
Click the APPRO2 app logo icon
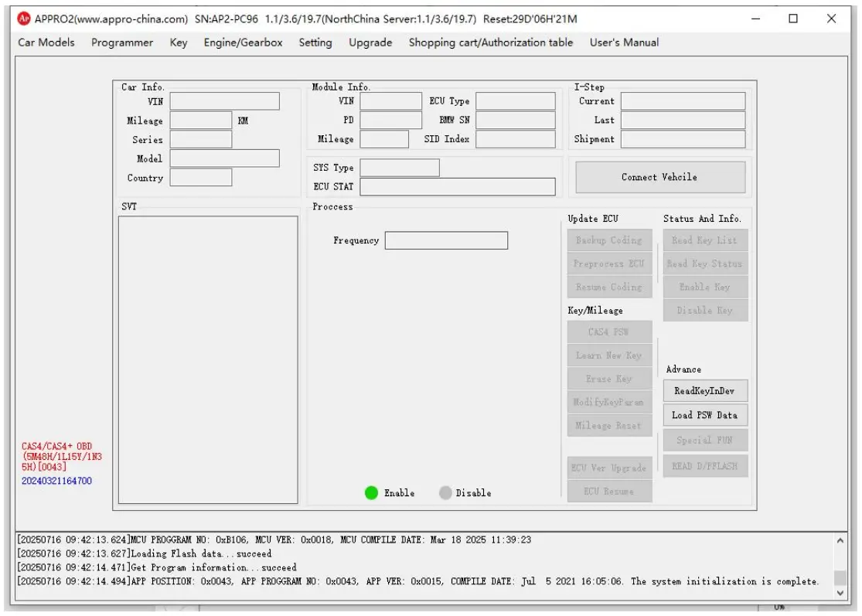pos(24,19)
